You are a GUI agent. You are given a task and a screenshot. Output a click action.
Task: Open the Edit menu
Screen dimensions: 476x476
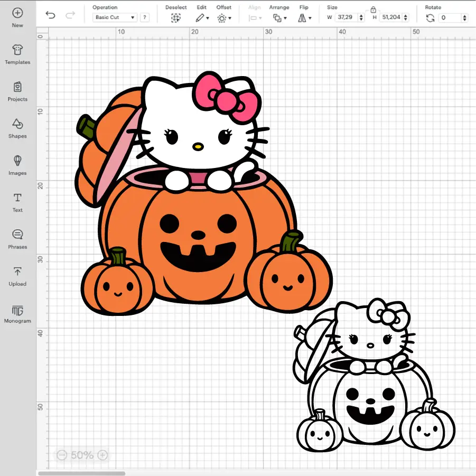click(202, 18)
